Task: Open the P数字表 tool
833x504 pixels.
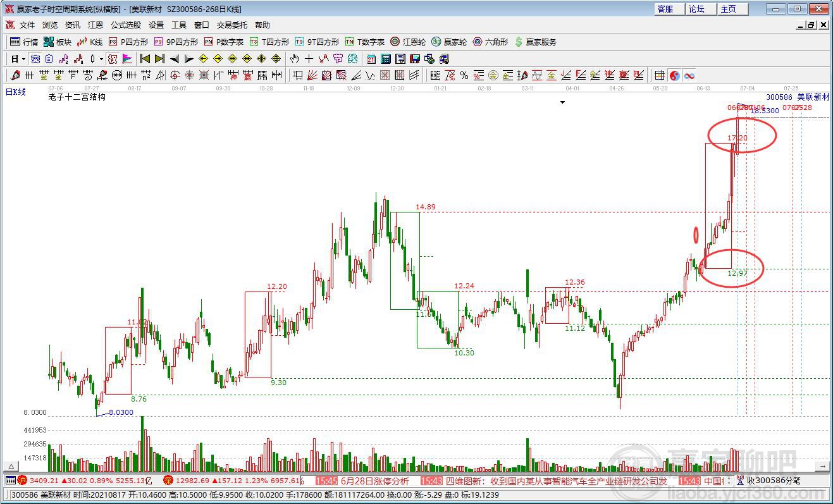Action: pyautogui.click(x=223, y=42)
